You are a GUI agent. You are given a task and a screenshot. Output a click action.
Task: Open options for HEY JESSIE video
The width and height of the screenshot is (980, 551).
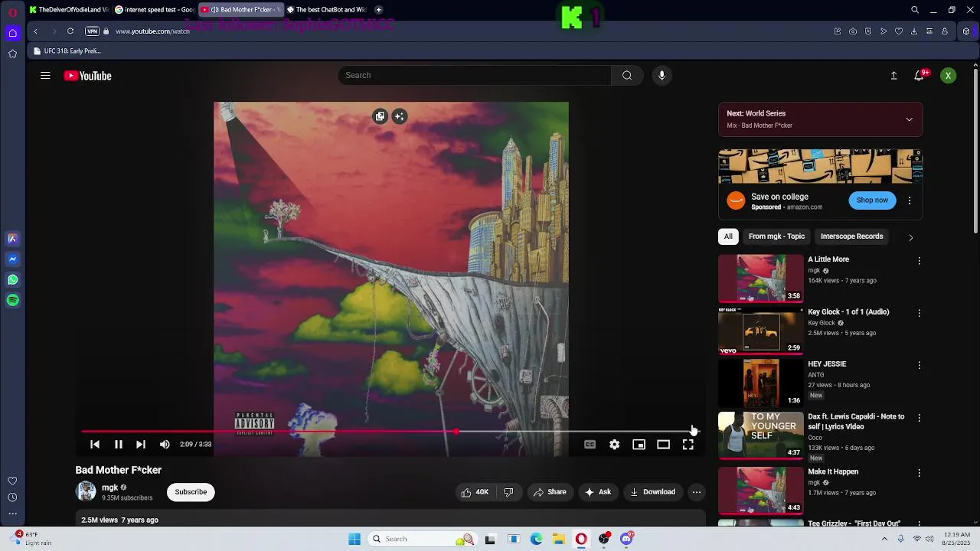920,366
